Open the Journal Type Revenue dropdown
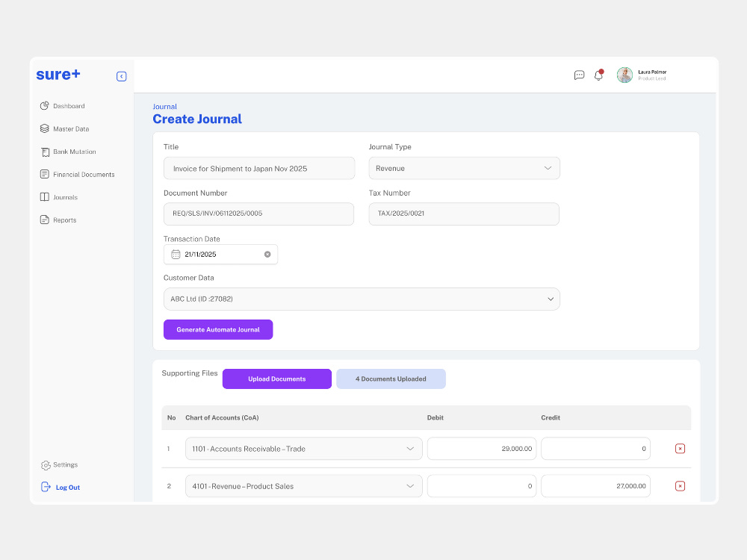747x560 pixels. (464, 168)
